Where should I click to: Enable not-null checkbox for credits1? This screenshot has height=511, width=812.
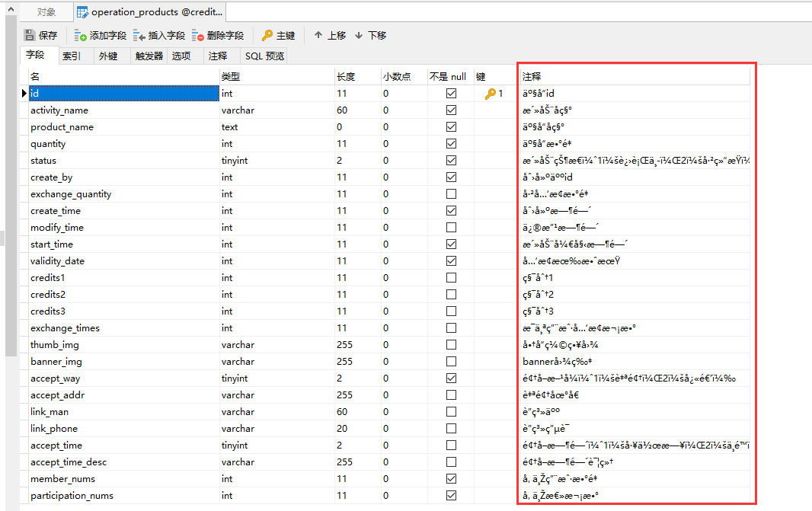[451, 278]
